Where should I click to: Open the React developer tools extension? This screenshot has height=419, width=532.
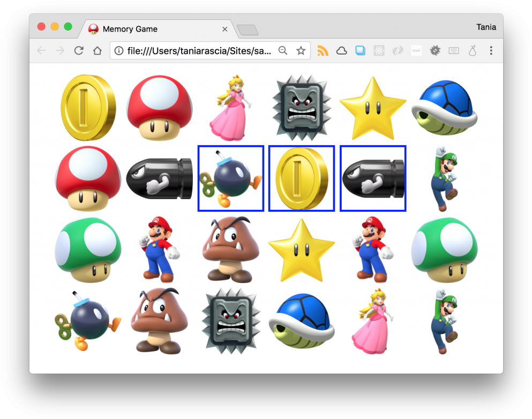379,51
